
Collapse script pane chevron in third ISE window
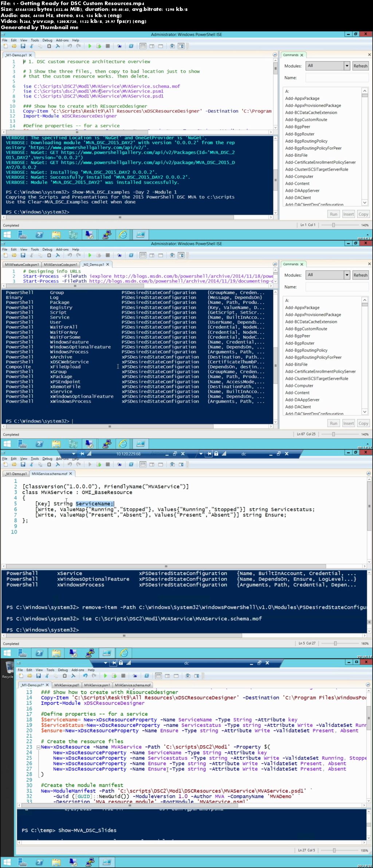(x=369, y=473)
